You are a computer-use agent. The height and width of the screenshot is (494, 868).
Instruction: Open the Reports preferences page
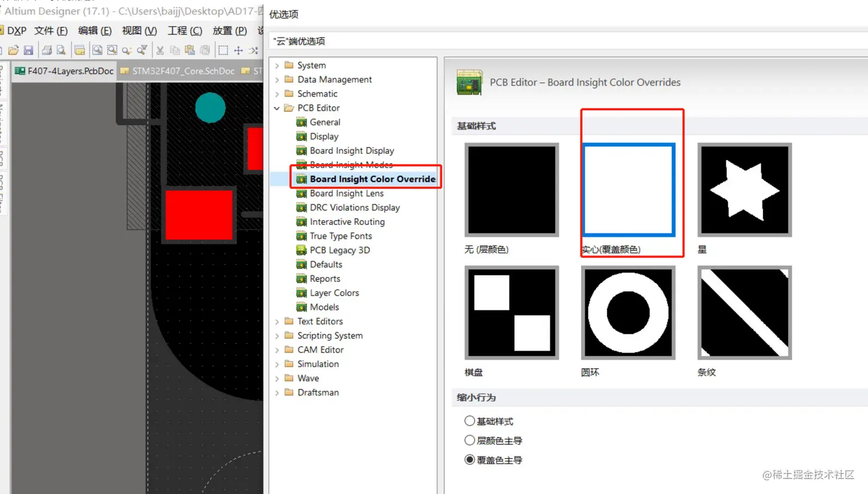point(325,279)
